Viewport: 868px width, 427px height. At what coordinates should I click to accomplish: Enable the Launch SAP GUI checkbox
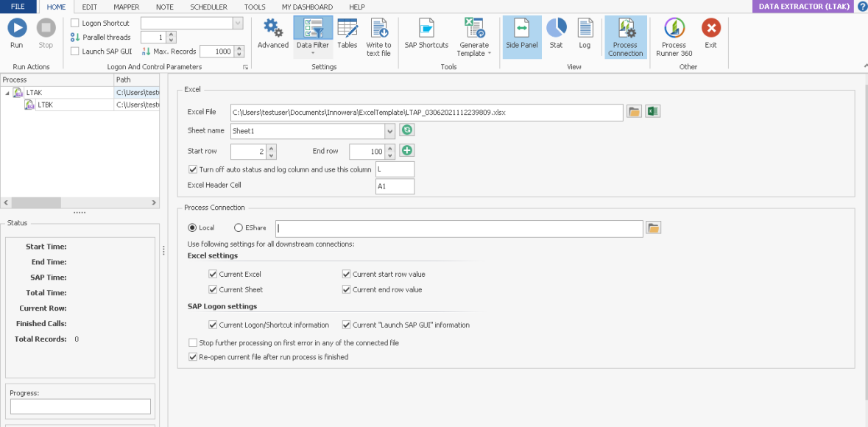[x=75, y=52]
